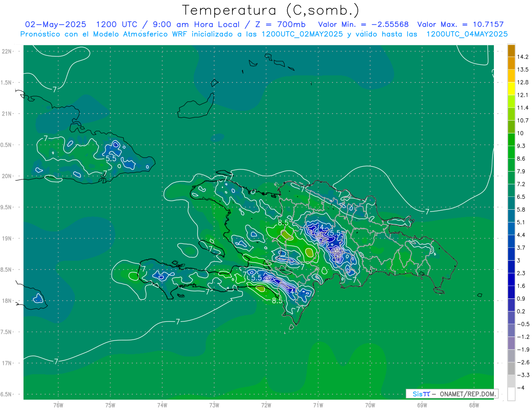The image size is (532, 411).
Task: Pick the legend swatch between 12.8 and 13.5
Action: 511,76
